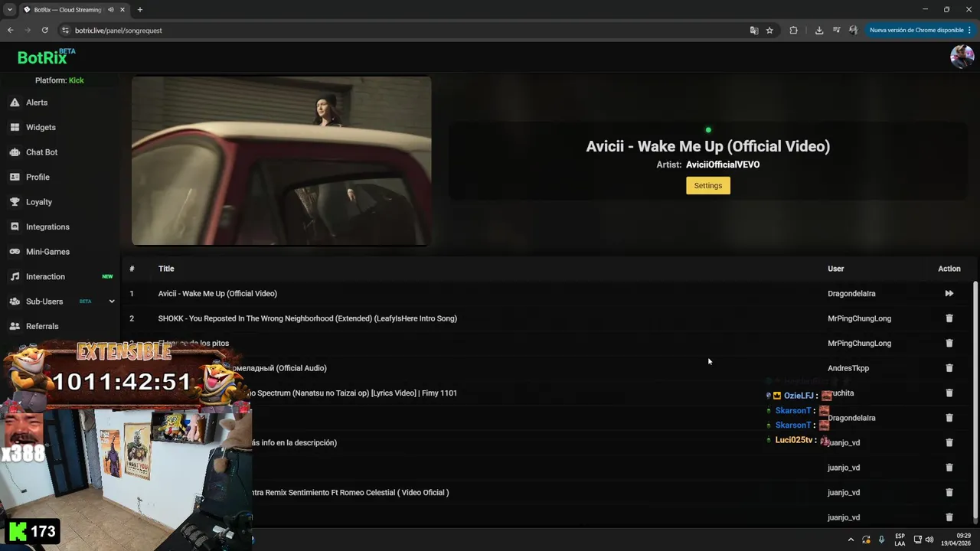Screen dimensions: 980x551
Task: Open the tab search dropdown
Action: point(9,10)
